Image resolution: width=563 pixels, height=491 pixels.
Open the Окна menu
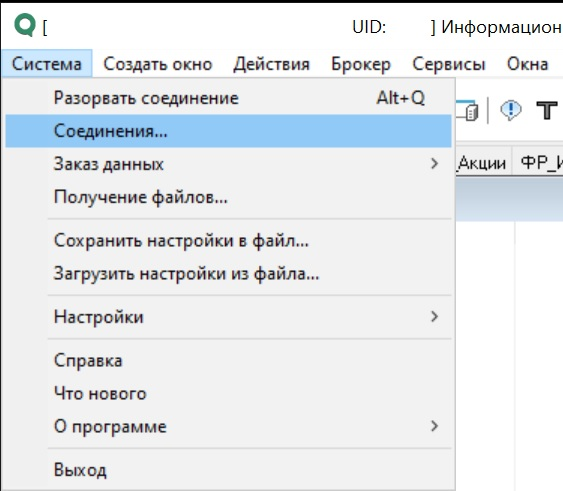tap(527, 64)
